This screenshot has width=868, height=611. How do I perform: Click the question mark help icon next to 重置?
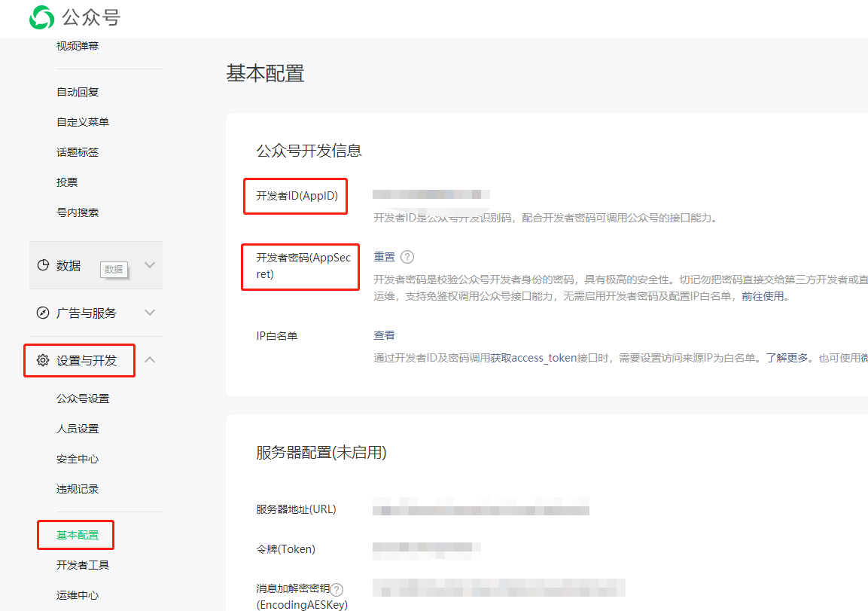tap(407, 257)
